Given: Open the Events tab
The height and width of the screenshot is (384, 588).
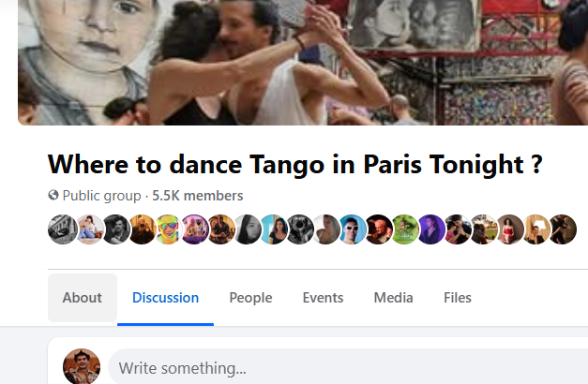Looking at the screenshot, I should (x=323, y=298).
